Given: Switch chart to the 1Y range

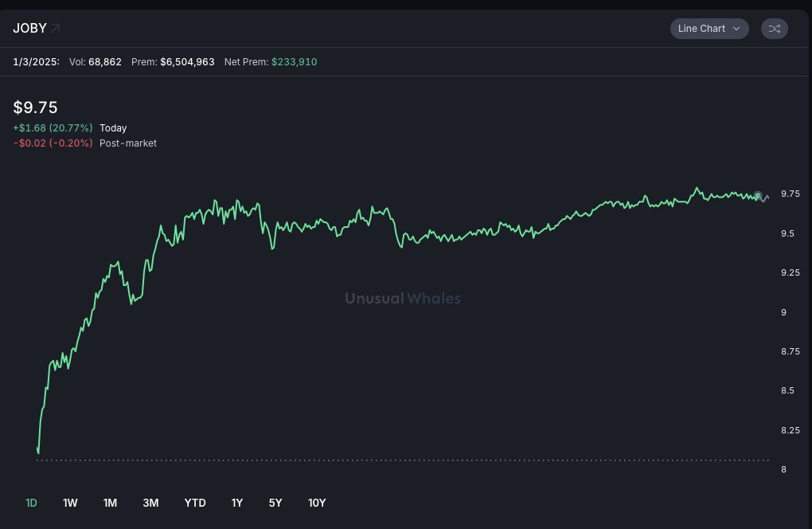Looking at the screenshot, I should (237, 503).
